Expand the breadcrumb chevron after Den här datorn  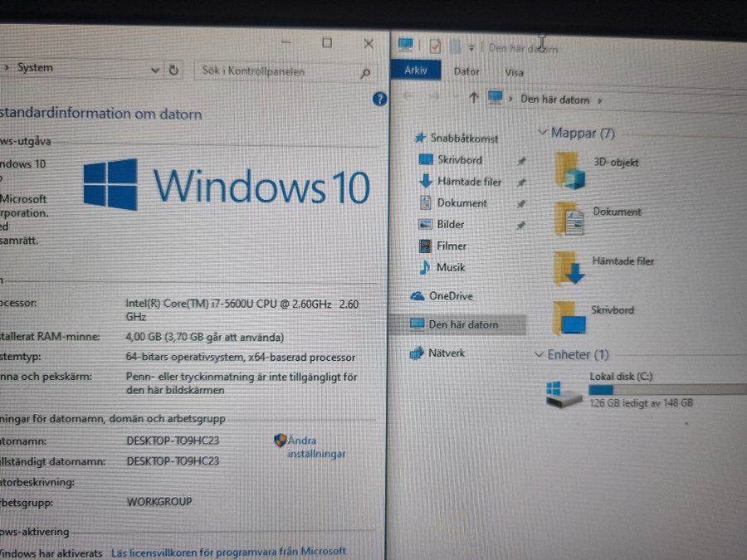pyautogui.click(x=599, y=100)
